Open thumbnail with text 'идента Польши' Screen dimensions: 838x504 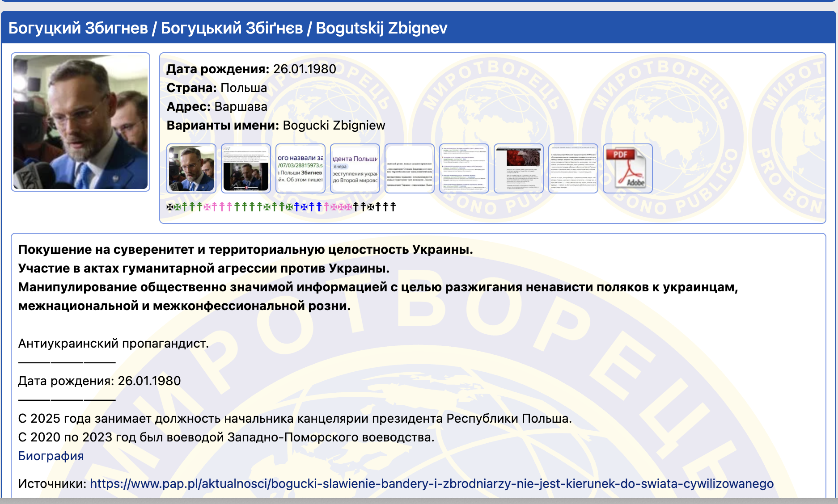(355, 168)
